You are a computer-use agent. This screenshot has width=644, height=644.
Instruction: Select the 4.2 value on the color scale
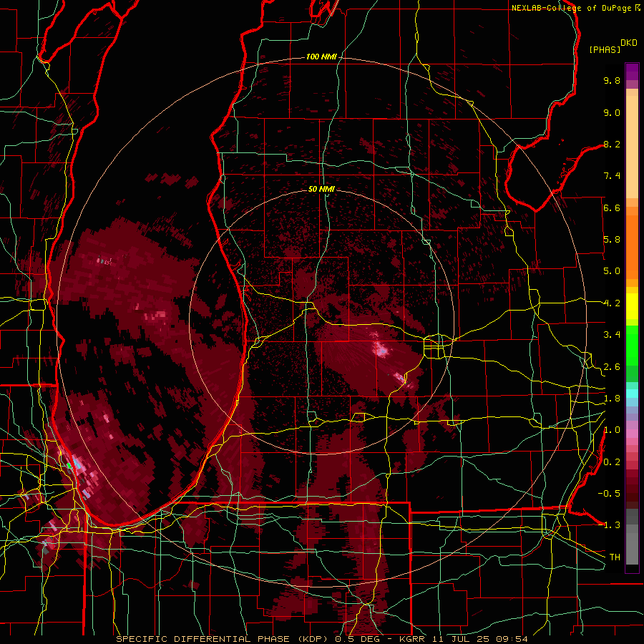[x=612, y=303]
